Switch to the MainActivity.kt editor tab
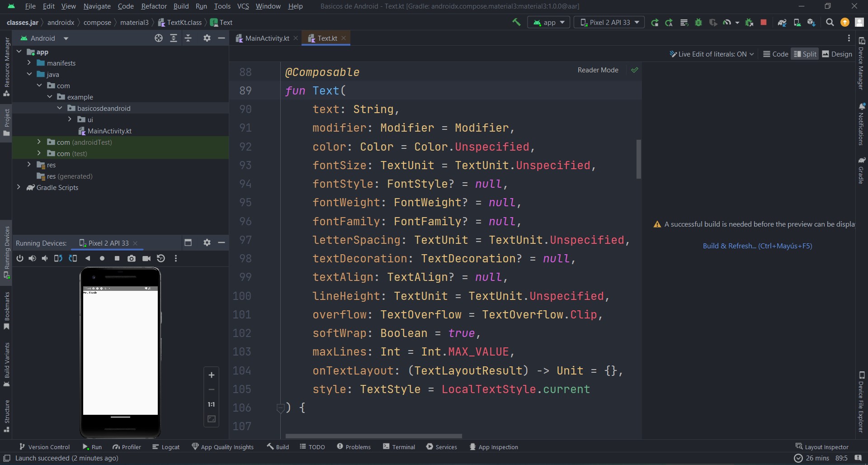This screenshot has width=868, height=465. 267,38
